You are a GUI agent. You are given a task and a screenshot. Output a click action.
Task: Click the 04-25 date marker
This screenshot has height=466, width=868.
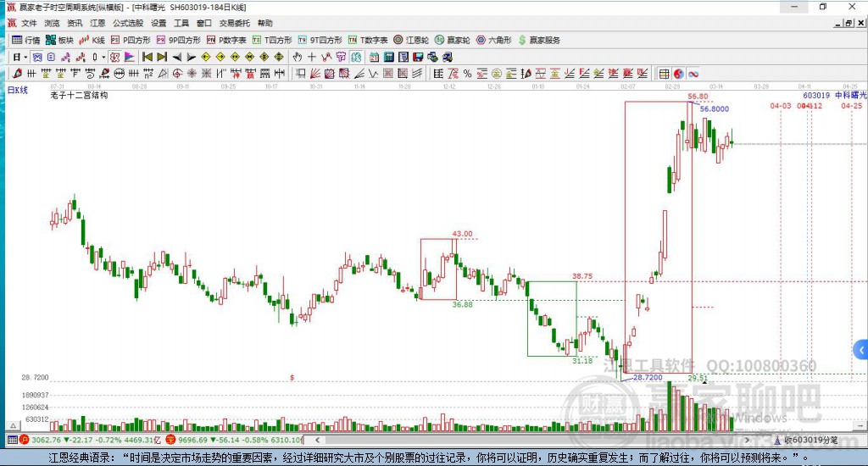pos(851,106)
